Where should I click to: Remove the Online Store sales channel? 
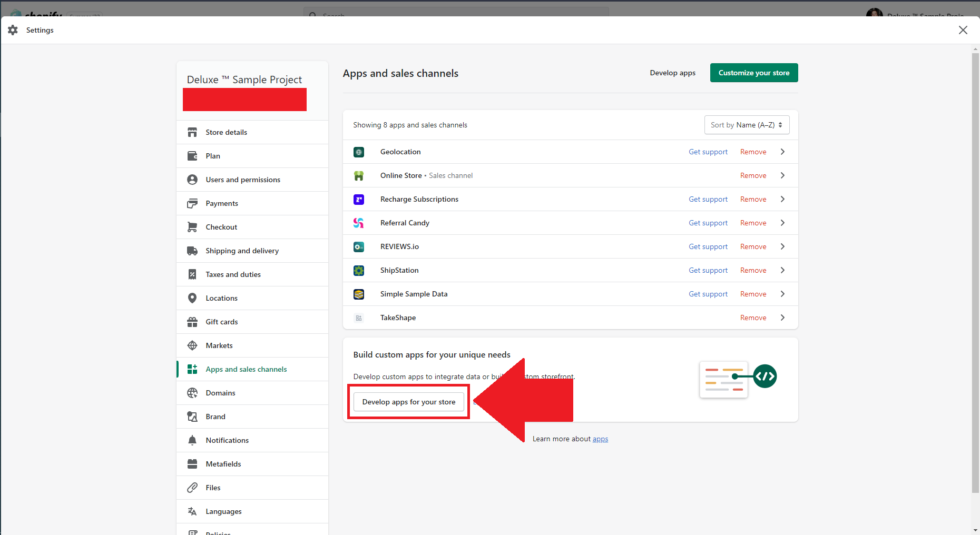pyautogui.click(x=753, y=175)
